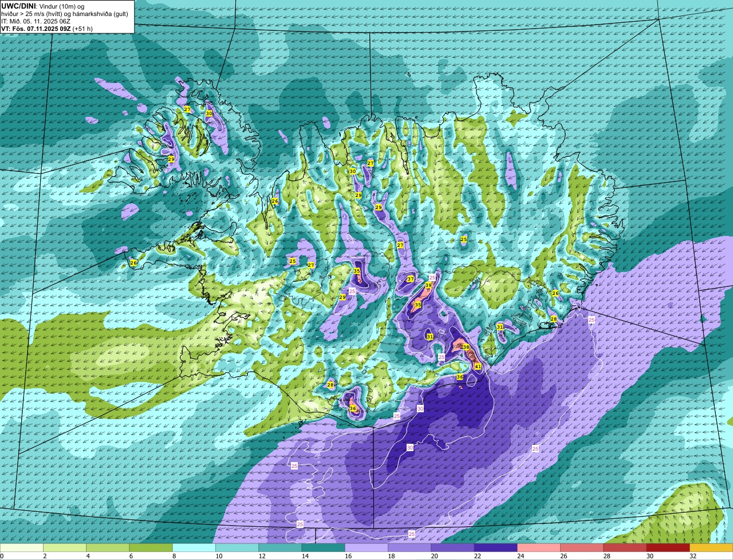
Task: Select the 14–16 m/s dark teal legend swatch
Action: (324, 548)
